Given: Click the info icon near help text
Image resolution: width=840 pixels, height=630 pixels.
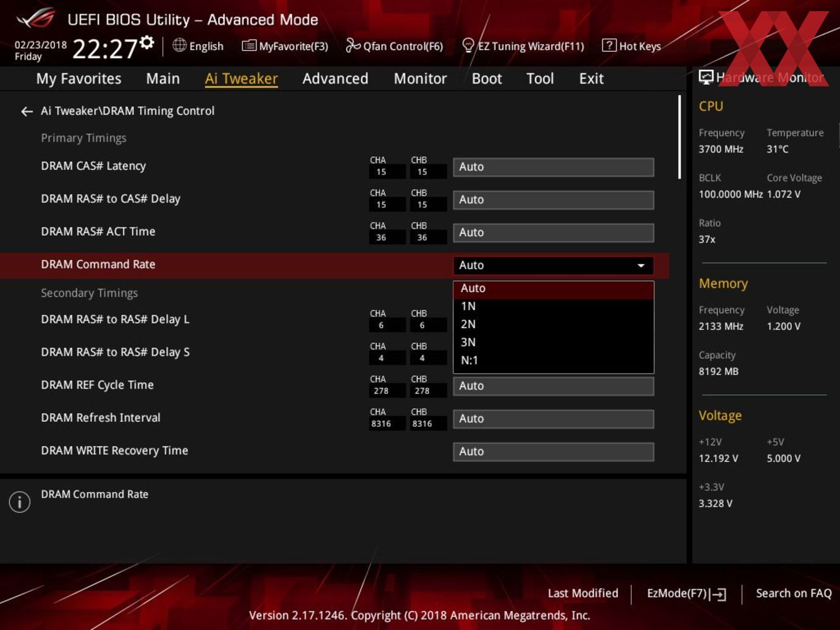Looking at the screenshot, I should click(x=20, y=502).
